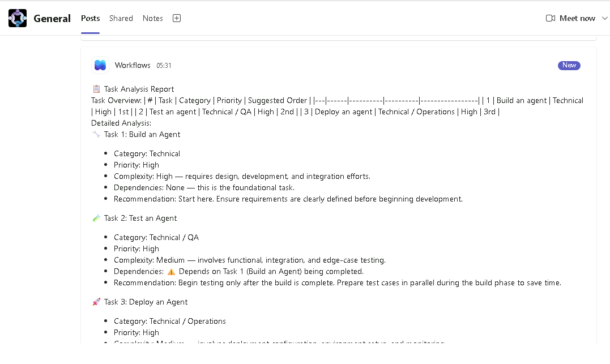This screenshot has height=364, width=610.
Task: Click the rocket emoji by Task 3
Action: pos(96,302)
